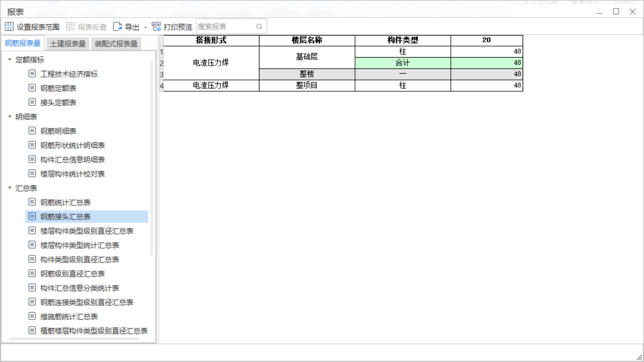Click the 打印预览 printer icon
644x362 pixels.
tap(156, 27)
